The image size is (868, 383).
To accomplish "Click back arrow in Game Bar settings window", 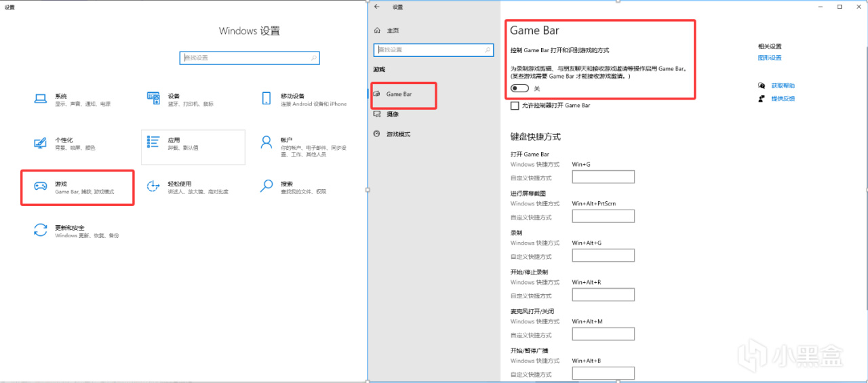I will pos(376,7).
